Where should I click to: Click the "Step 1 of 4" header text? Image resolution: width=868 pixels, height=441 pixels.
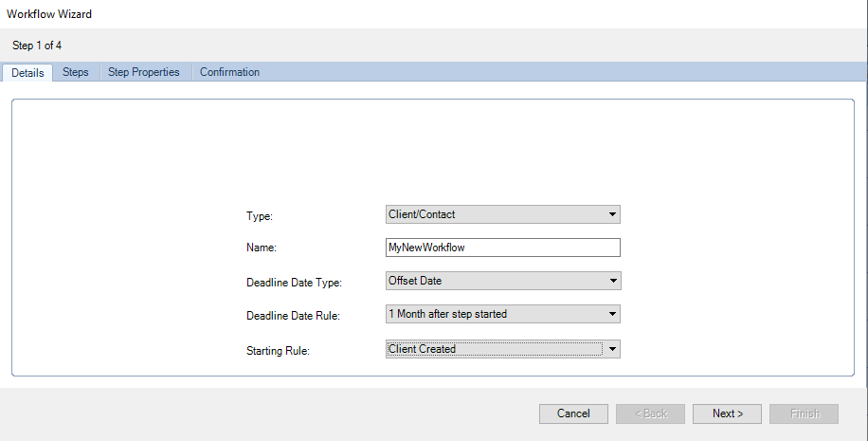point(37,45)
